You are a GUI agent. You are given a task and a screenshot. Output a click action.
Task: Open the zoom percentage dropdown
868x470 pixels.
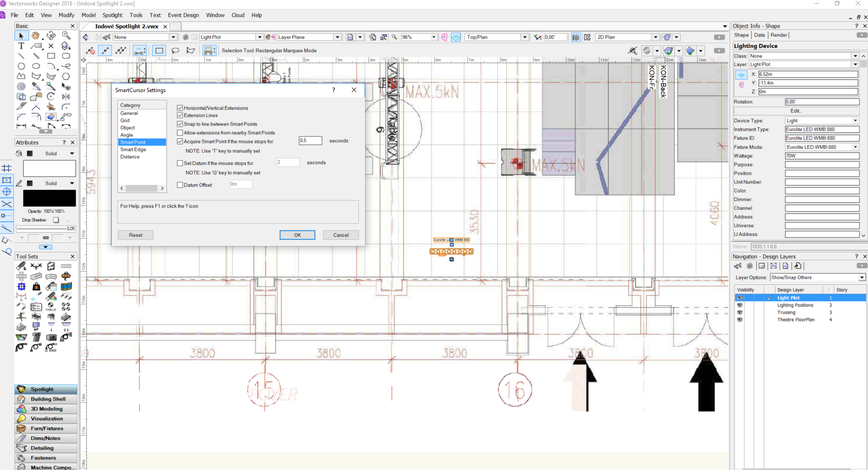433,37
